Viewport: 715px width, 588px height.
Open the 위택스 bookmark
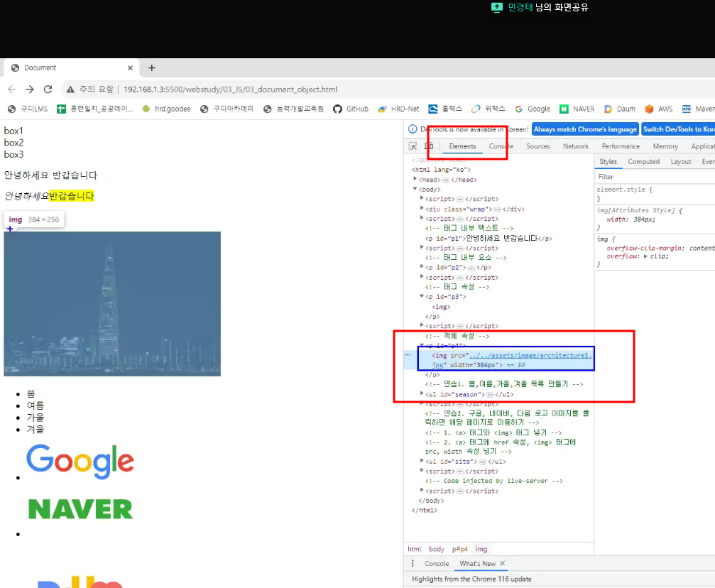(x=489, y=109)
